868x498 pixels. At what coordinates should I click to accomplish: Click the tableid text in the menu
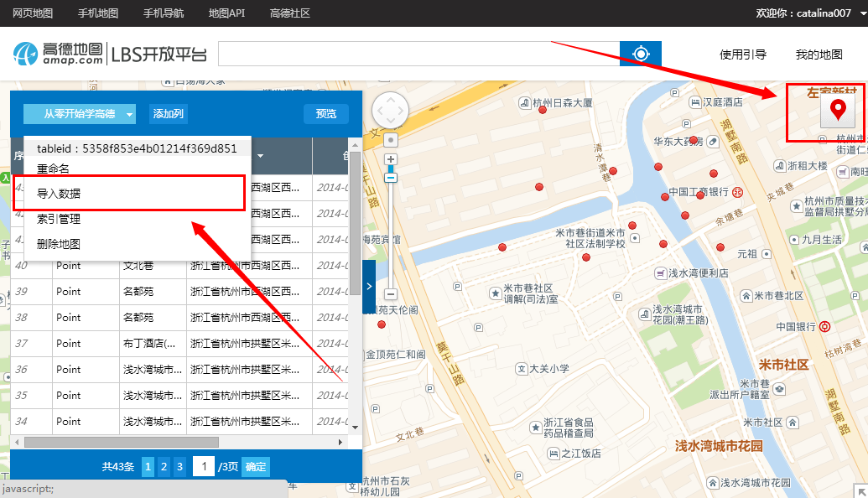137,148
